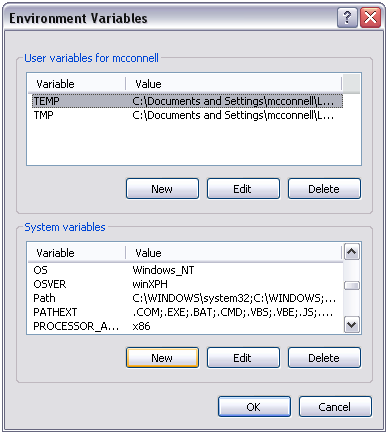Click Value column header in System variables list
The image size is (390, 440).
[x=234, y=253]
